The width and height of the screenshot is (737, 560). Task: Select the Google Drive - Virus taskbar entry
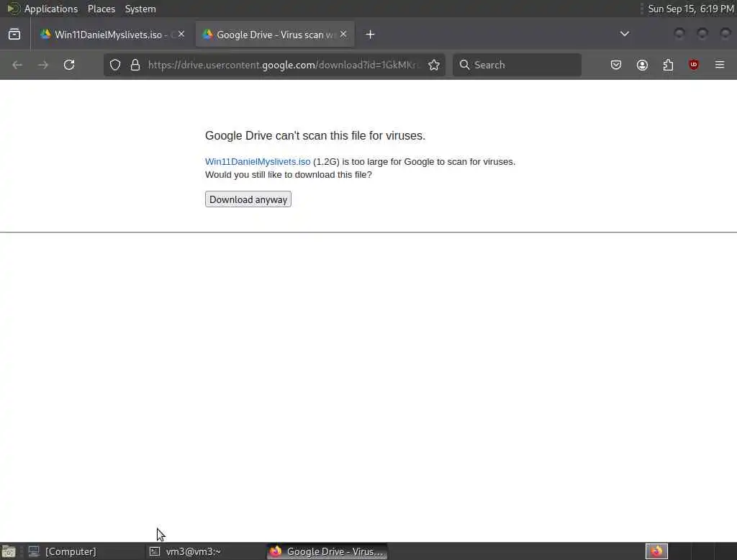click(327, 551)
